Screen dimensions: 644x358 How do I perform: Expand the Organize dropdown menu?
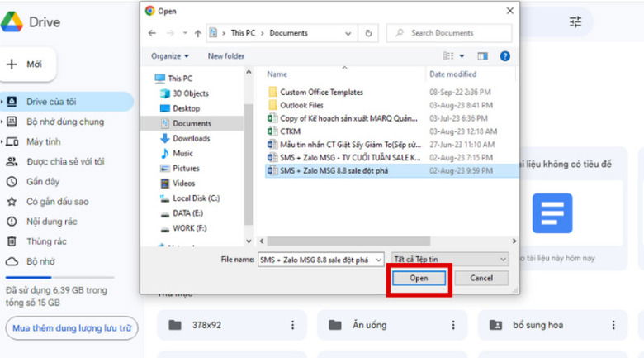coord(170,56)
